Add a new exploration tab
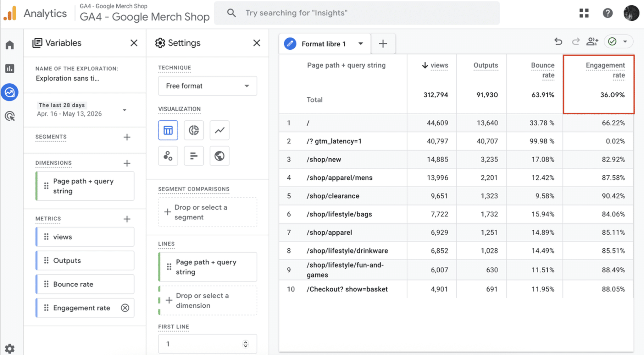The width and height of the screenshot is (644, 355). click(383, 44)
